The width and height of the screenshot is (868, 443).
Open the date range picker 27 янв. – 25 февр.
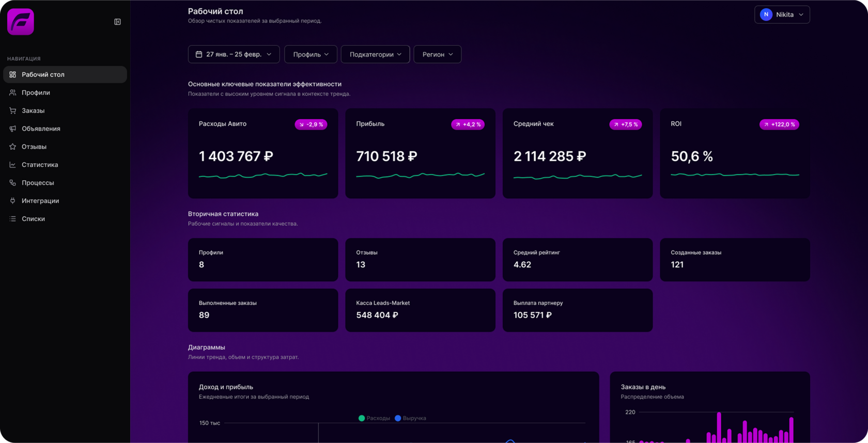[x=234, y=54]
